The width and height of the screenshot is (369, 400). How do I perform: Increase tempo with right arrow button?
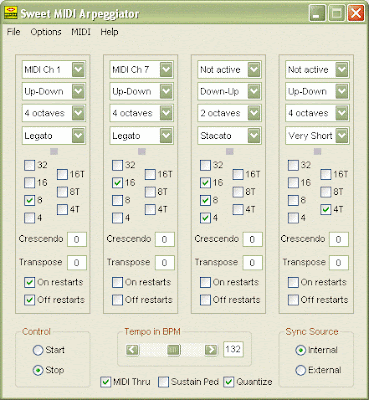click(x=211, y=350)
